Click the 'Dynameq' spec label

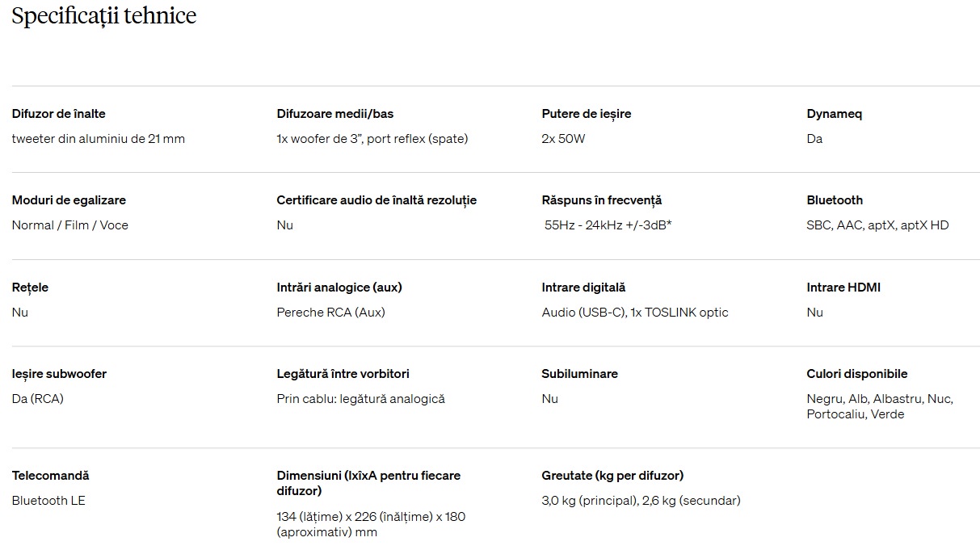(835, 114)
